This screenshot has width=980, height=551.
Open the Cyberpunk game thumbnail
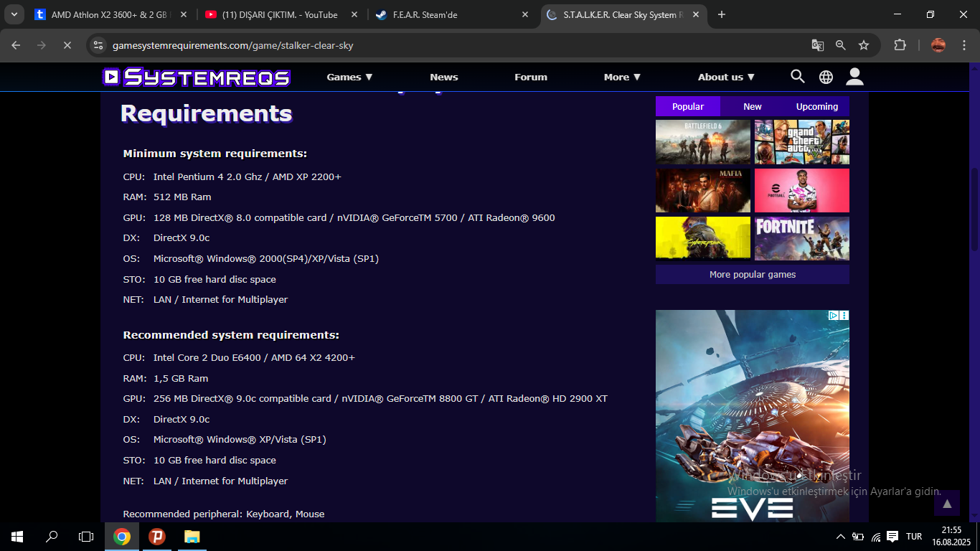click(703, 238)
